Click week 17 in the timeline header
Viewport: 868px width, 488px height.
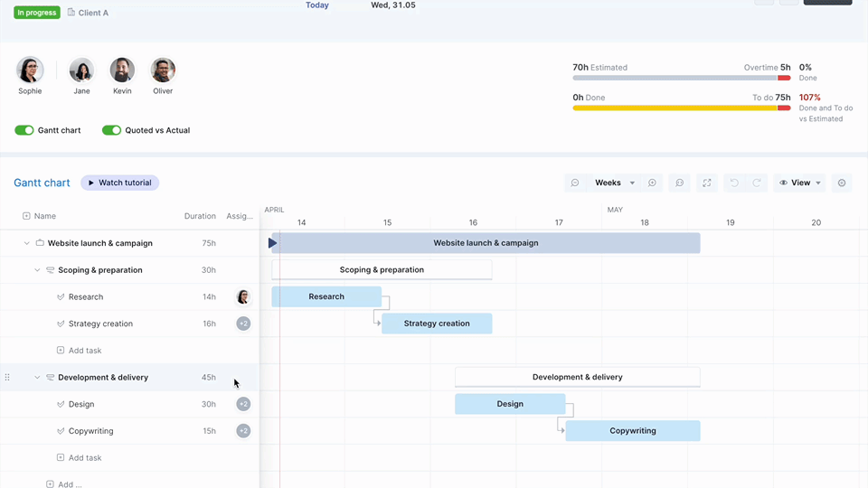pos(559,222)
